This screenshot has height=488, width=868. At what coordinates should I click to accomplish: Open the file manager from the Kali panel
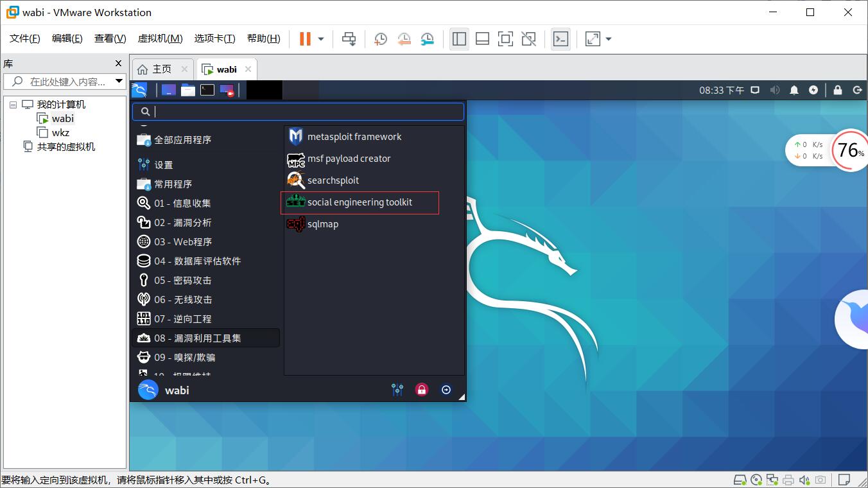[x=187, y=90]
